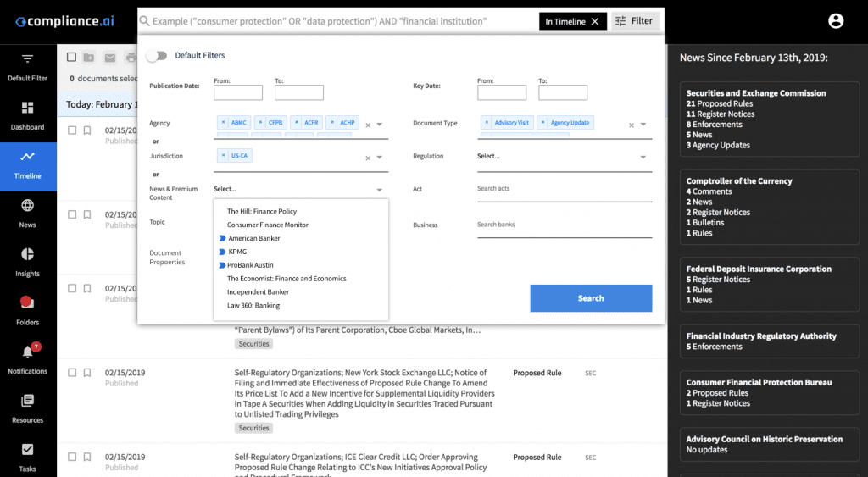This screenshot has width=868, height=477.
Task: Open the Filter button
Action: (x=634, y=21)
